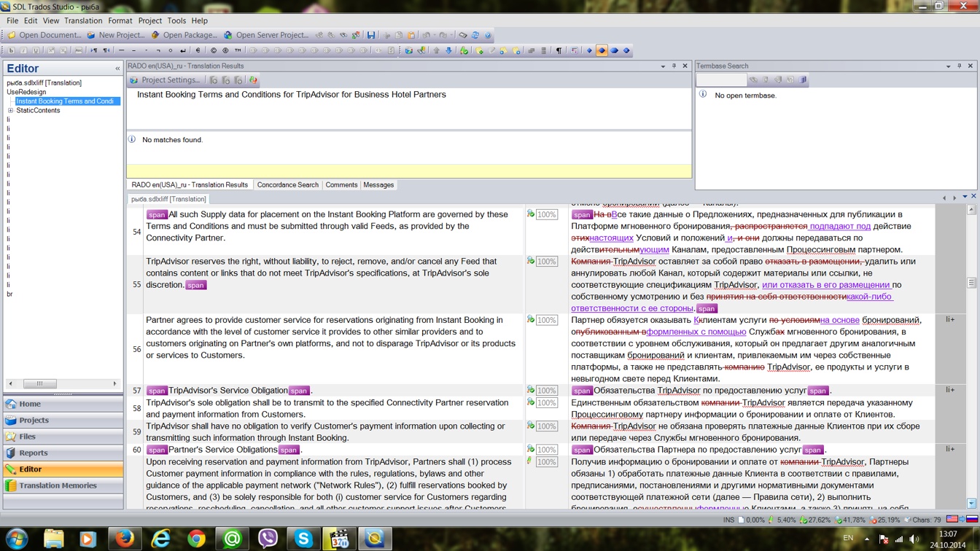Switch to the Concordance Search tab
The height and width of the screenshot is (551, 980).
pyautogui.click(x=287, y=185)
